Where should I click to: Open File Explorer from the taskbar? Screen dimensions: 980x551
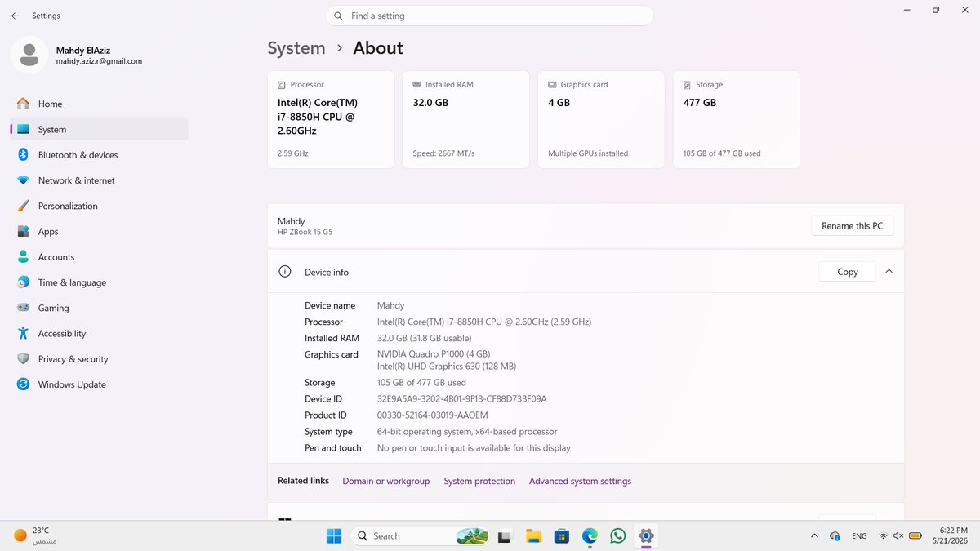(x=533, y=536)
